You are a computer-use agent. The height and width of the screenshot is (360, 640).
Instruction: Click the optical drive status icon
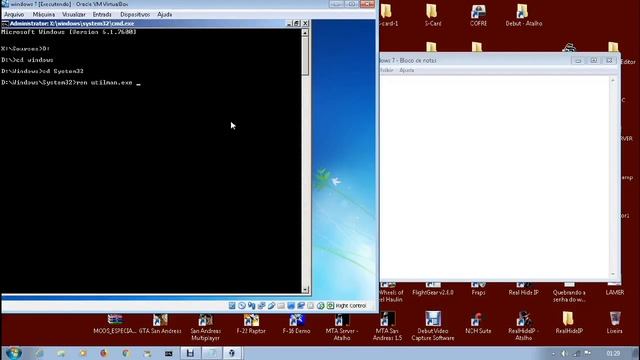pos(242,306)
